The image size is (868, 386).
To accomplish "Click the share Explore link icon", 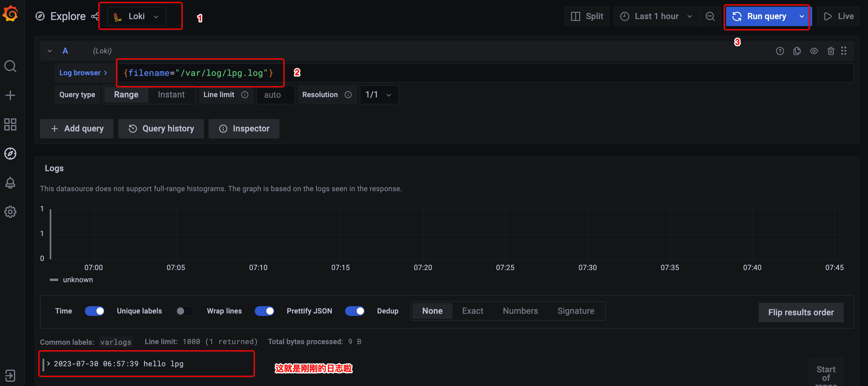I will point(95,16).
